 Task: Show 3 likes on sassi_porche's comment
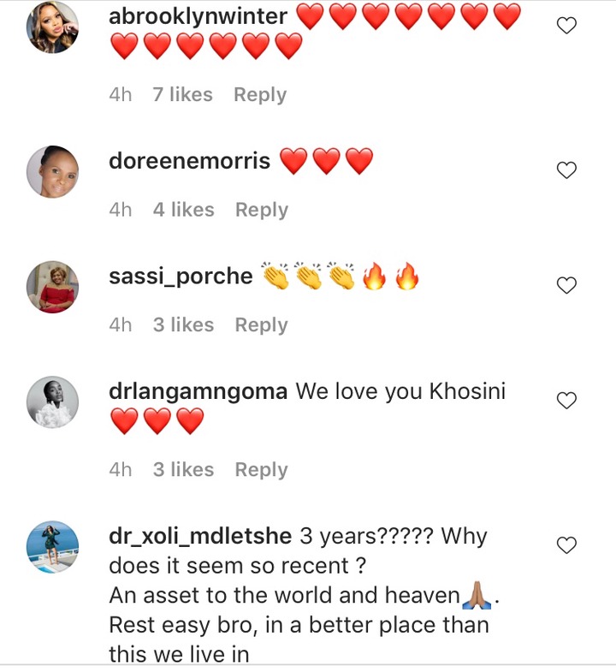pos(183,324)
